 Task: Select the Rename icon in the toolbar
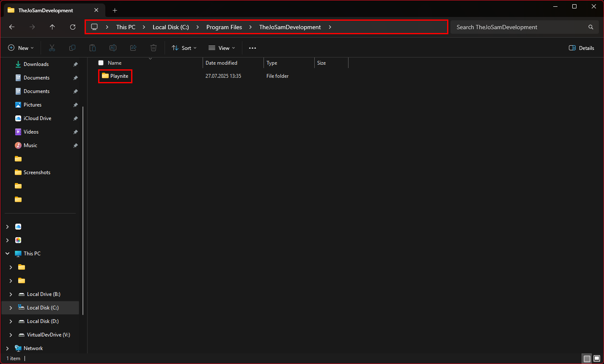coord(113,48)
